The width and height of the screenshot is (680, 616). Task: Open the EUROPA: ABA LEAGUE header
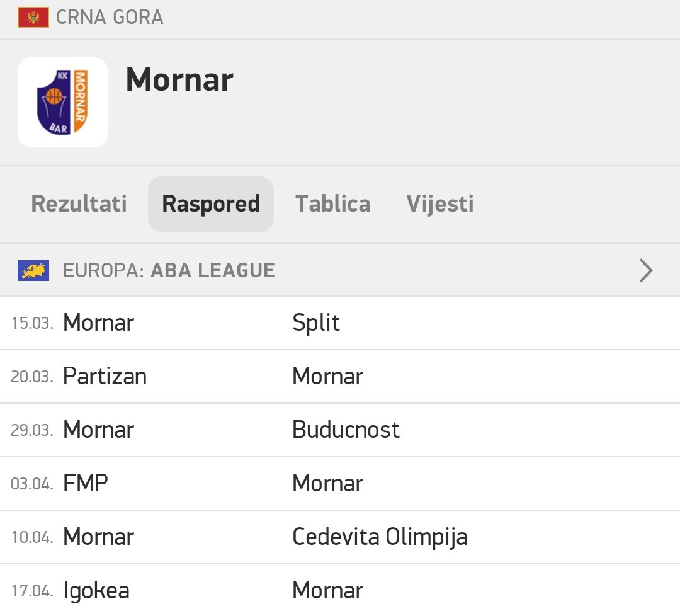pos(169,271)
